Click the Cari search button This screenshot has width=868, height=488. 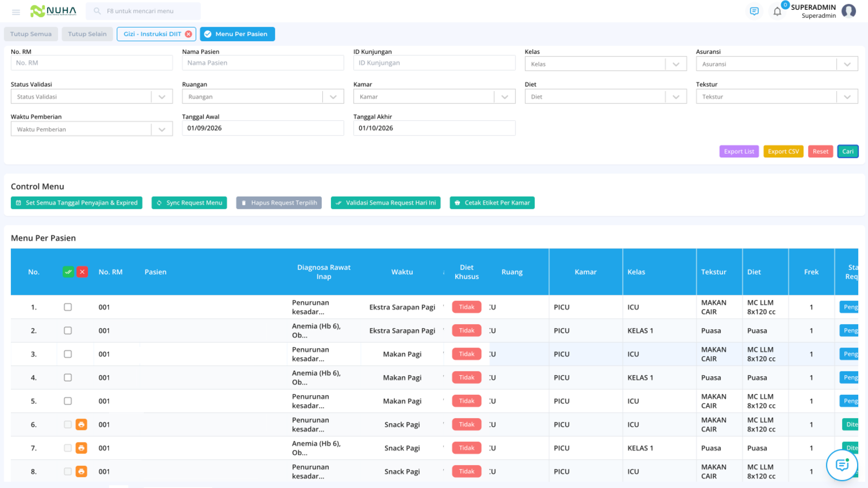tap(848, 151)
